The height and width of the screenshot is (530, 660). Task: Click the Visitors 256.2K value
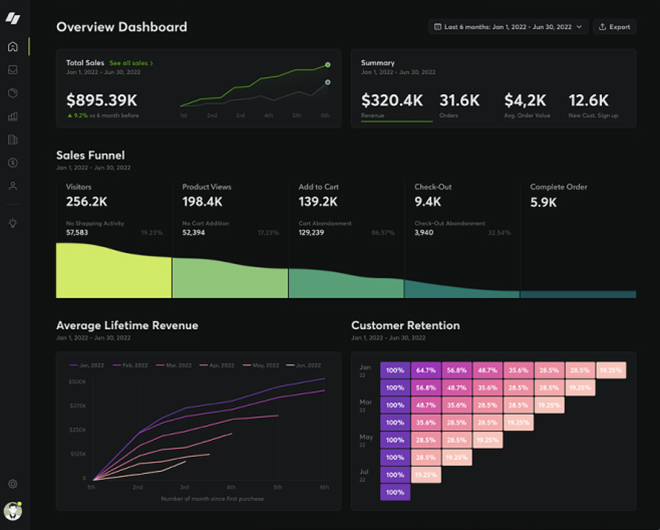tap(87, 202)
